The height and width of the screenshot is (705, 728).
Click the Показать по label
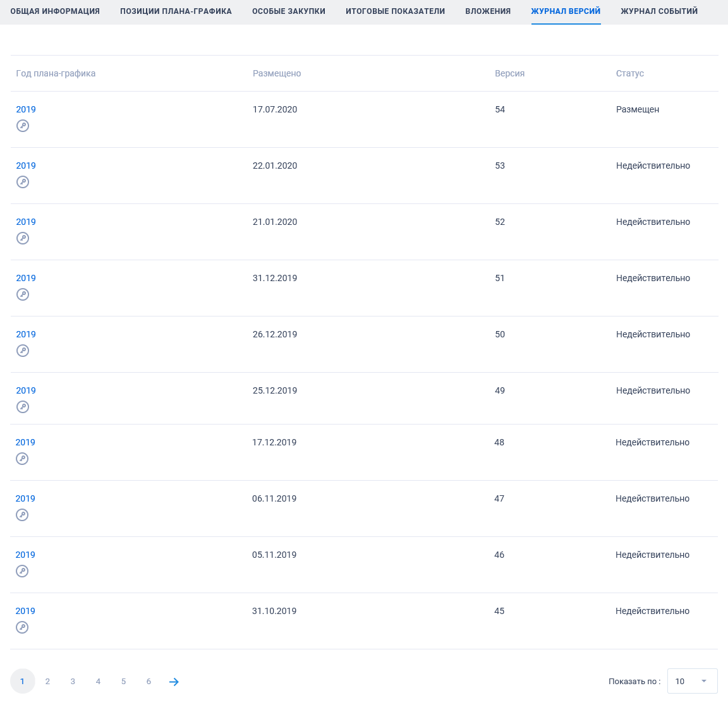[634, 682]
